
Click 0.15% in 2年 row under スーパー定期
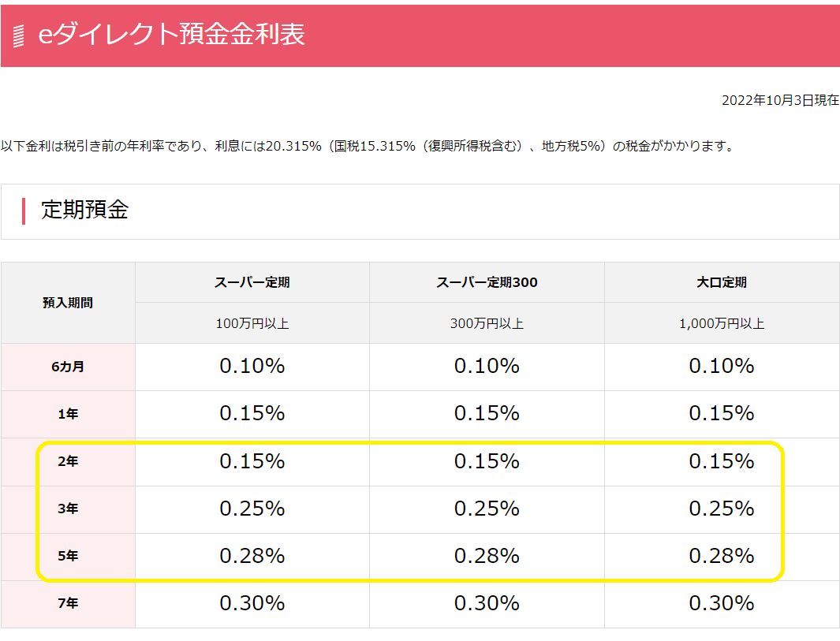[252, 461]
